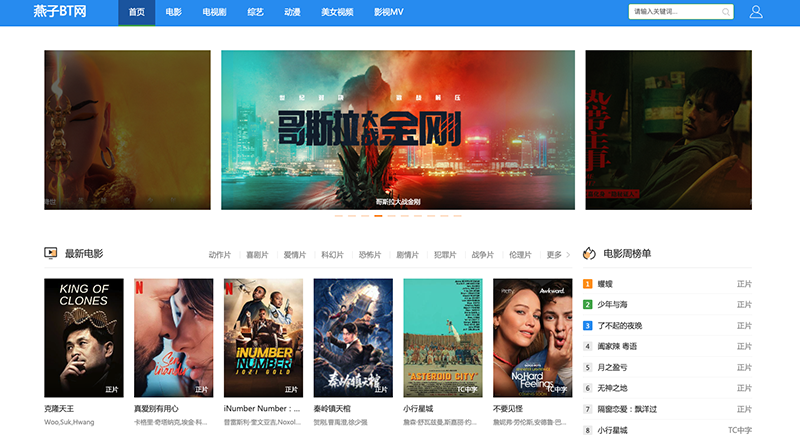Screen dimensions: 800x435
Task: Click the 燕子BT网 site logo
Action: point(60,11)
